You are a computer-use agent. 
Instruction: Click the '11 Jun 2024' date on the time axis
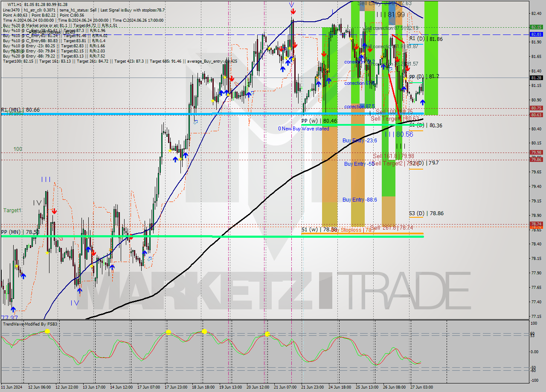point(12,387)
